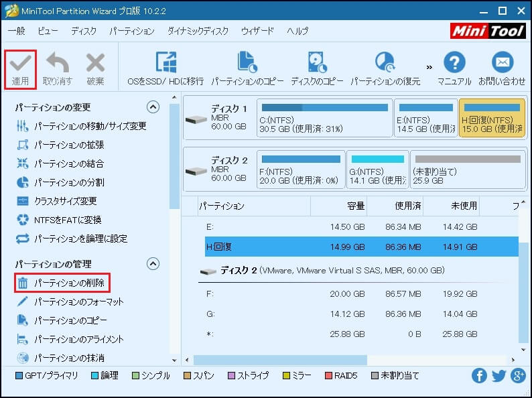Click the 取り消す (Undo) arrow button

58,70
